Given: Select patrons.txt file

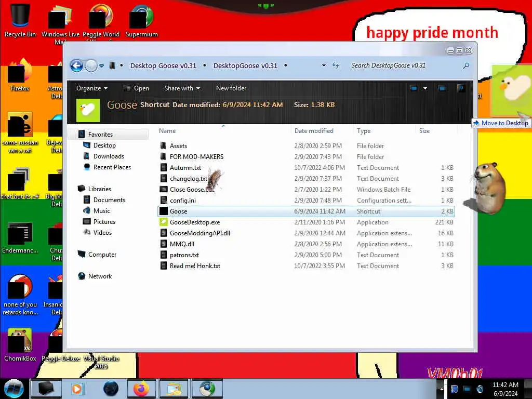Looking at the screenshot, I should coord(184,255).
